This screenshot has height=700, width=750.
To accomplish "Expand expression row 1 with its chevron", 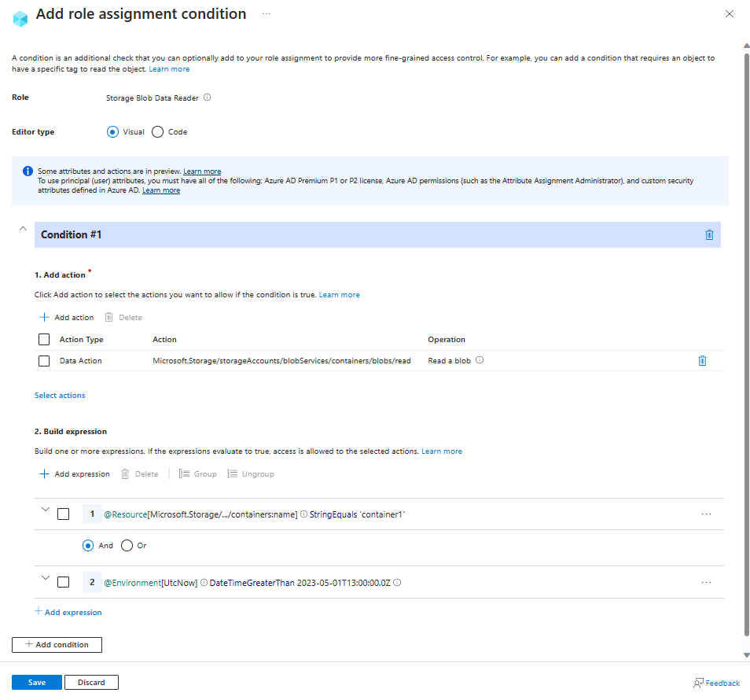I will tap(45, 509).
